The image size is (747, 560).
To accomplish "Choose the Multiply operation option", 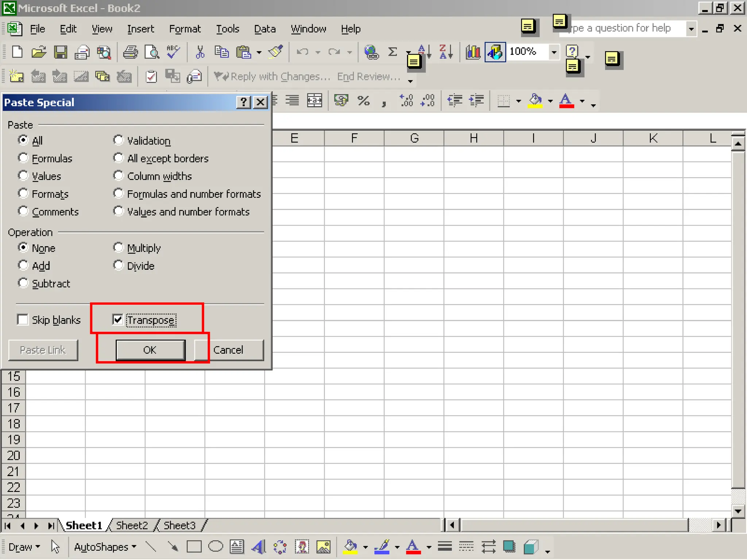I will 118,248.
